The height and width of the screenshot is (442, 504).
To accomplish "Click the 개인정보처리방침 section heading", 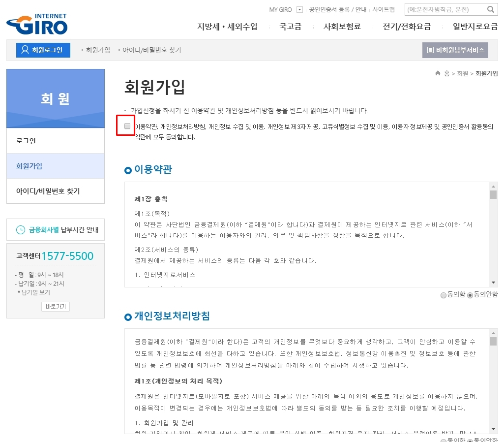I will [x=172, y=316].
